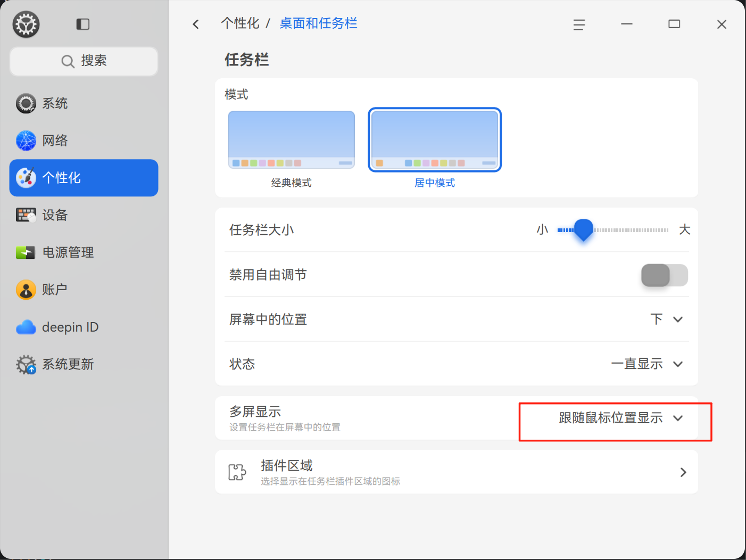746x560 pixels.
Task: Select the 居中模式 taskbar preview thumbnail
Action: (435, 139)
